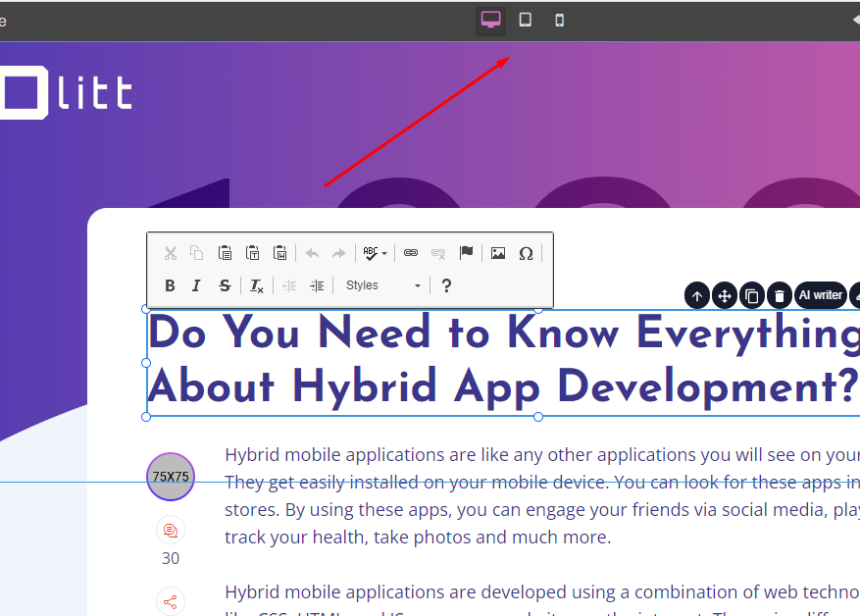Delete the selected heading with trash icon

(x=780, y=296)
